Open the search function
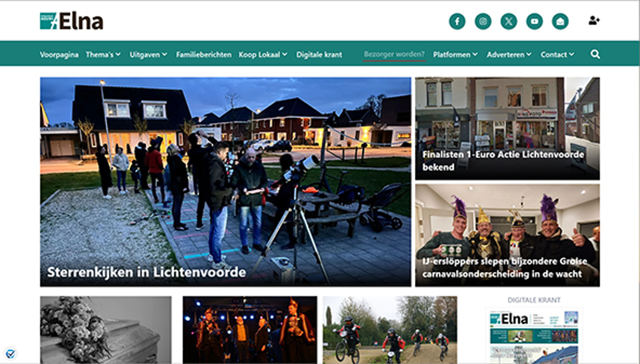The image size is (640, 364). tap(595, 54)
